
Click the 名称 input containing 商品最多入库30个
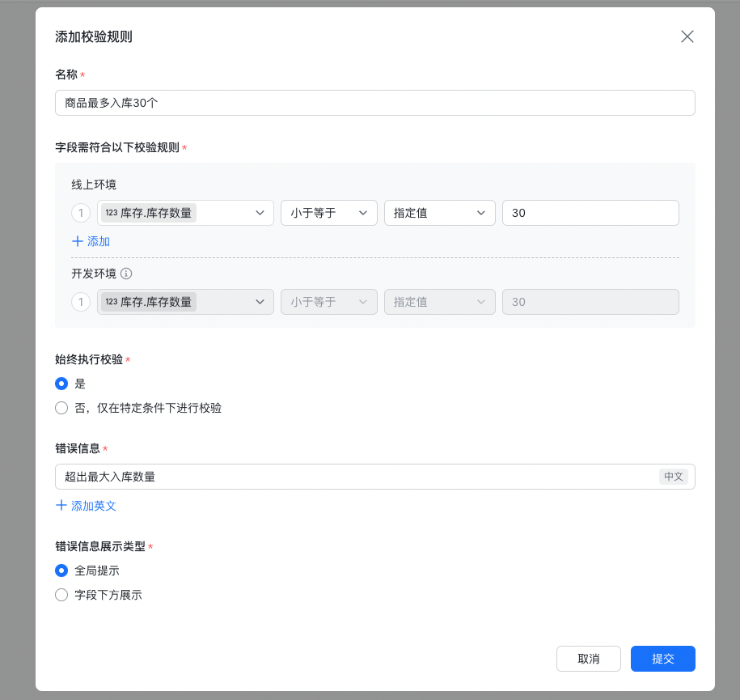tap(374, 103)
